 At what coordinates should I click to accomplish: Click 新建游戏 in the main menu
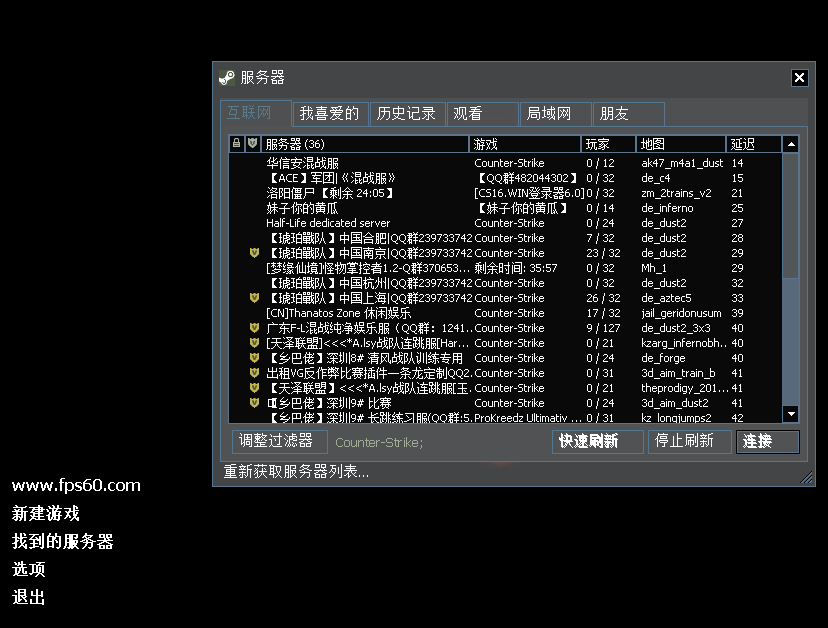coord(46,513)
